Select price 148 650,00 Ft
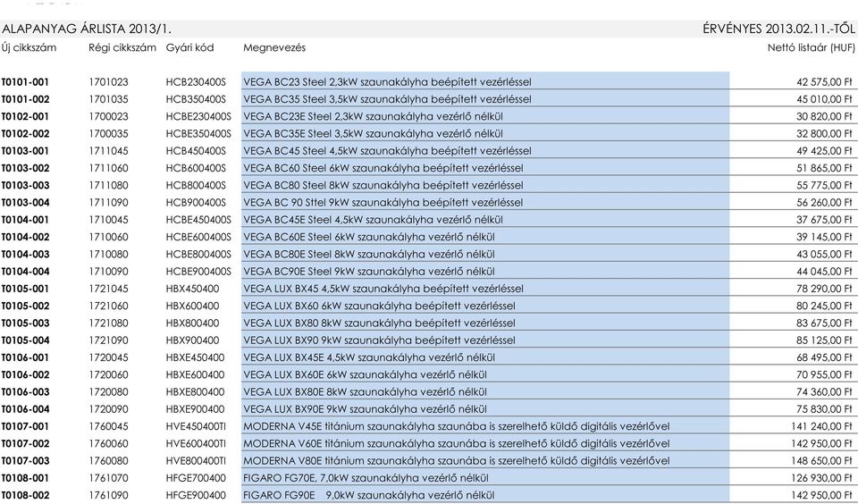This screenshot has width=858, height=504. point(822,461)
